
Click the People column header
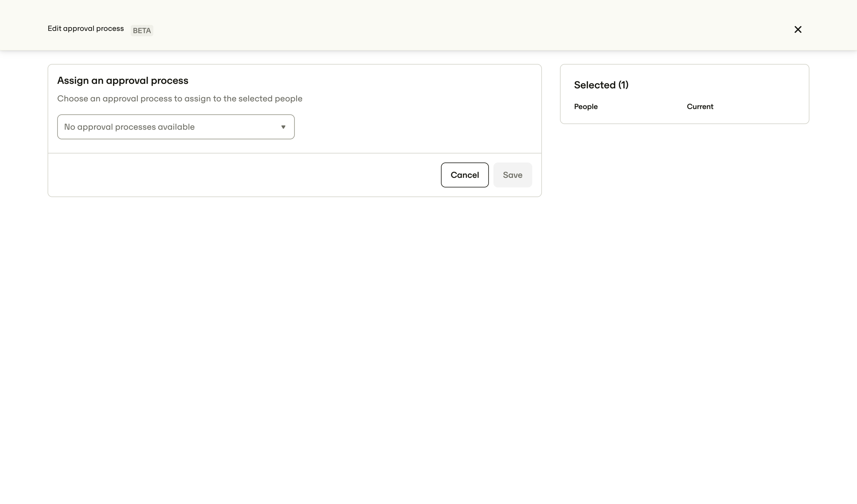pos(586,107)
